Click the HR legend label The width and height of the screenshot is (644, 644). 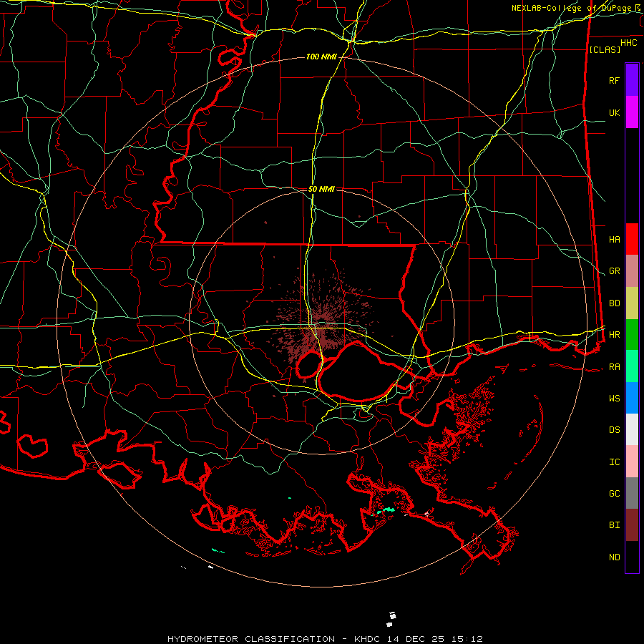coord(614,335)
